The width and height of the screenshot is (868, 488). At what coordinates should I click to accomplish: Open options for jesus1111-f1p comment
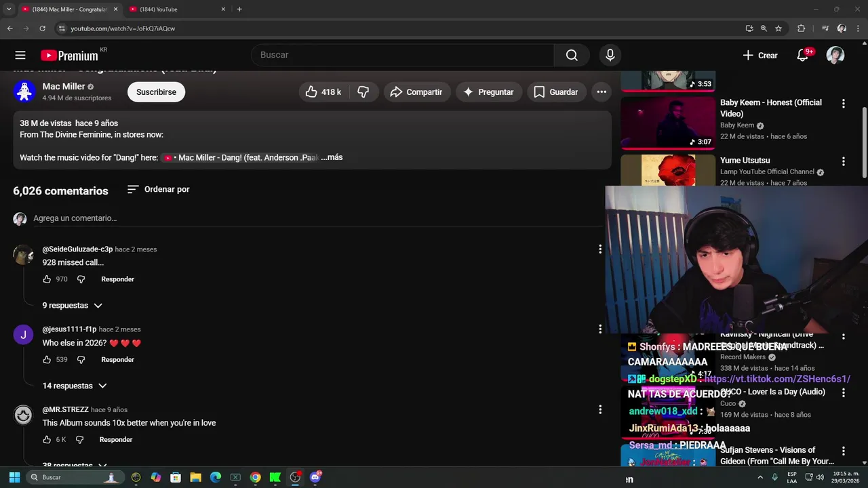point(600,329)
